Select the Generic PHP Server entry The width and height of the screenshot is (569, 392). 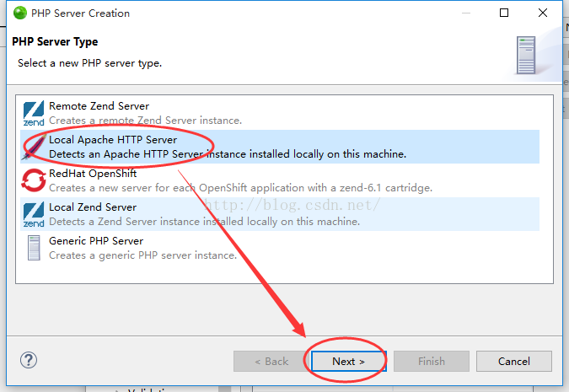click(280, 248)
